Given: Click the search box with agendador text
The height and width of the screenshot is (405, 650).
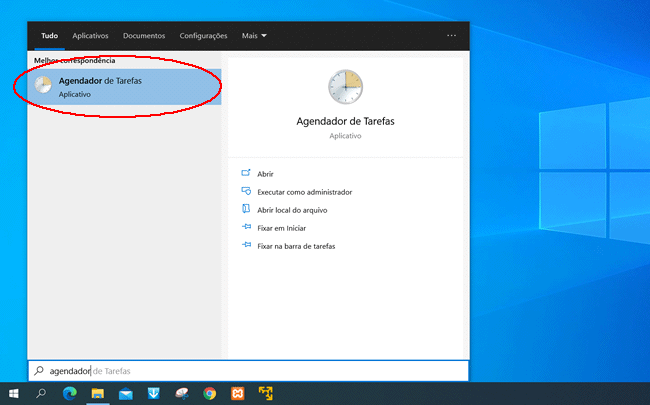Looking at the screenshot, I should (250, 371).
